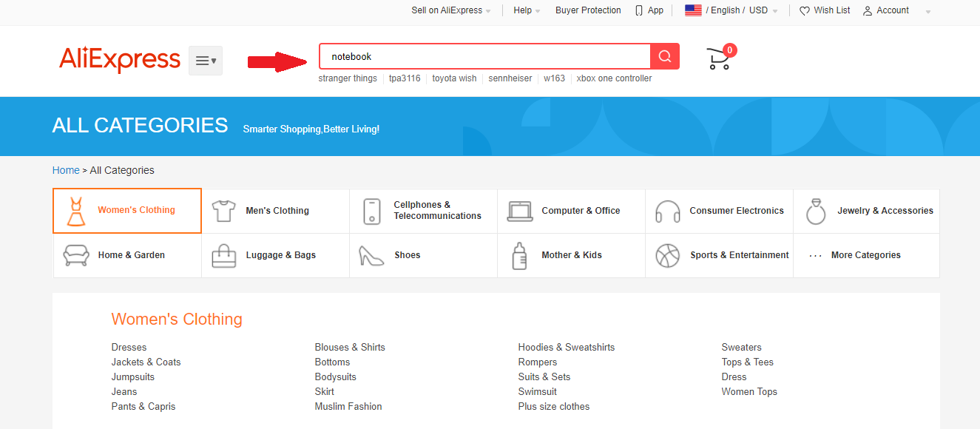The height and width of the screenshot is (429, 980).
Task: Click the search input field containing notebook
Action: point(485,56)
